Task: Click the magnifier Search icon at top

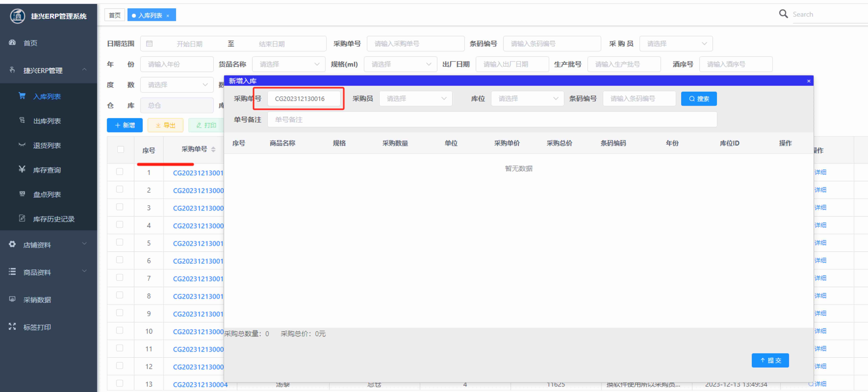Action: 783,14
